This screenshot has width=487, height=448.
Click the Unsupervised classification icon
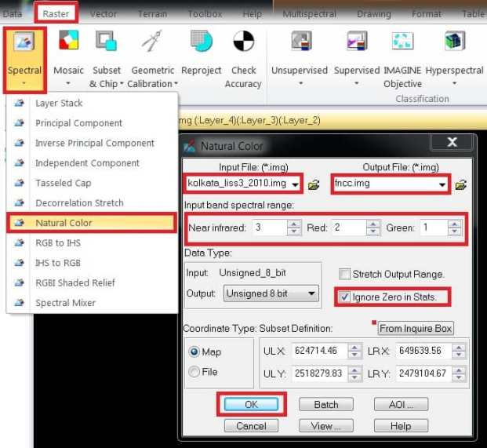tap(301, 40)
